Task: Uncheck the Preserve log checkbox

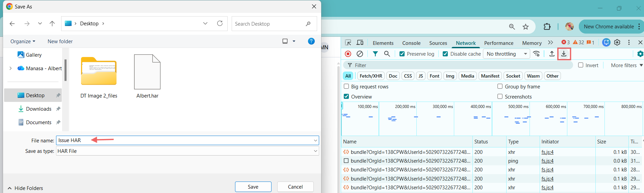Action: pos(402,54)
